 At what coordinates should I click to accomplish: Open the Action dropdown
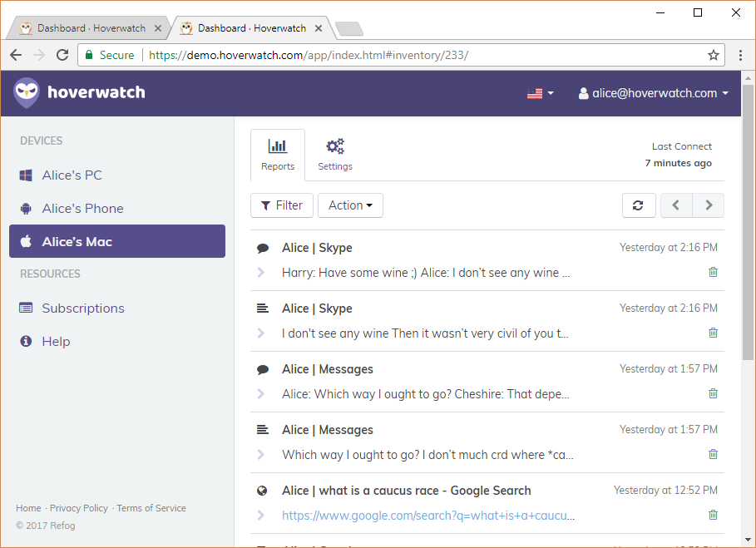[350, 205]
